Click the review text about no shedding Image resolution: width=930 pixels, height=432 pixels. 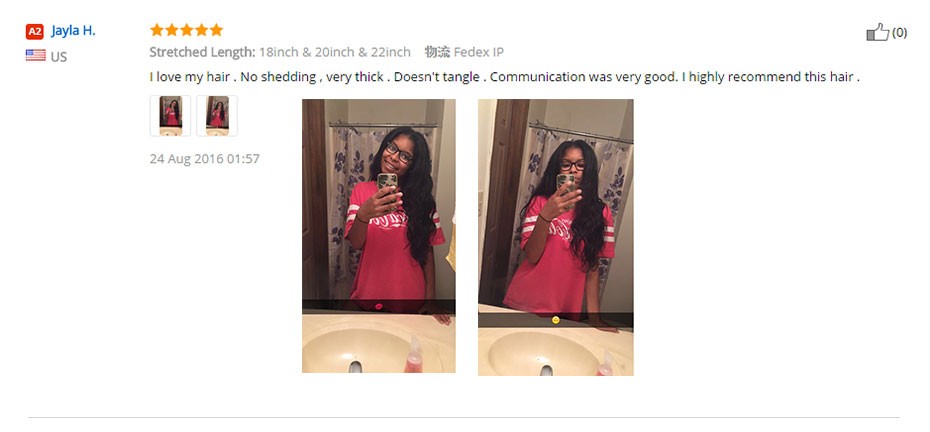(505, 77)
